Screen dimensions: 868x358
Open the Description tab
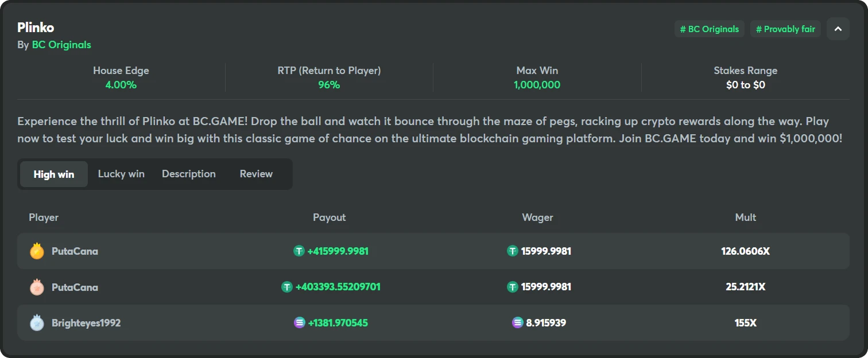(189, 174)
